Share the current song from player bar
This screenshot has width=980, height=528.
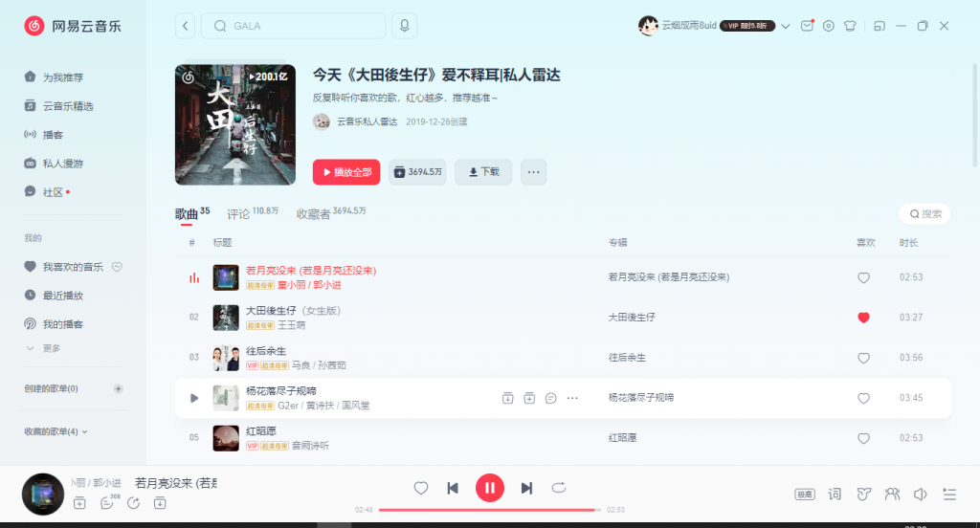(134, 503)
